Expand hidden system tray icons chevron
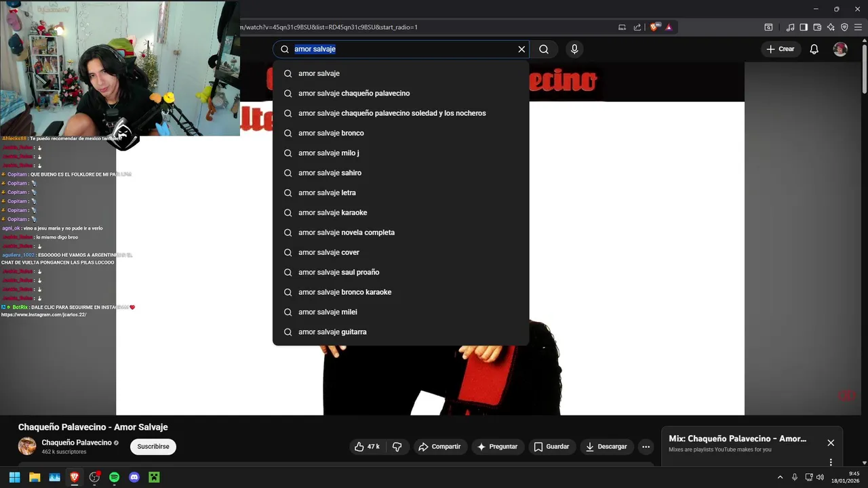The width and height of the screenshot is (868, 488). pyautogui.click(x=780, y=477)
